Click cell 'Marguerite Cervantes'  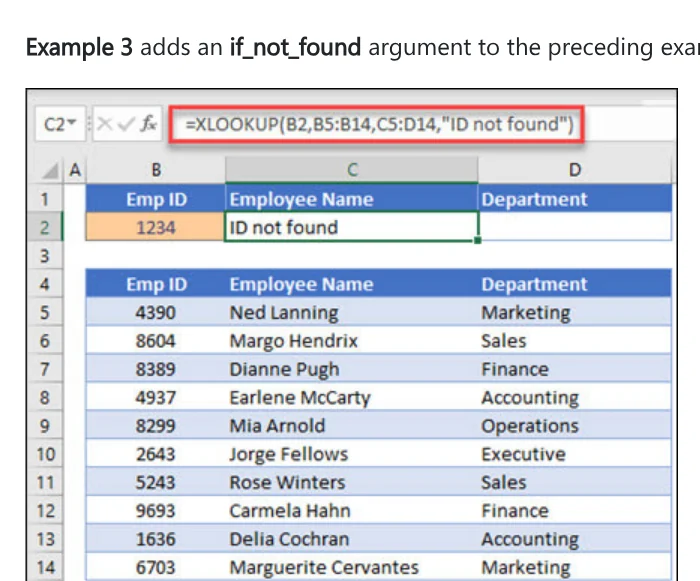coord(352,567)
